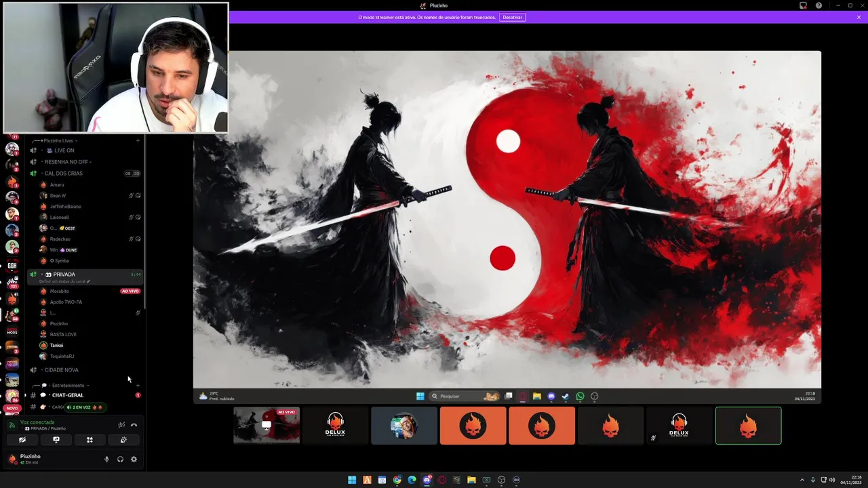868x488 pixels.
Task: Select AO VIVO stream thumbnail
Action: pos(267,426)
